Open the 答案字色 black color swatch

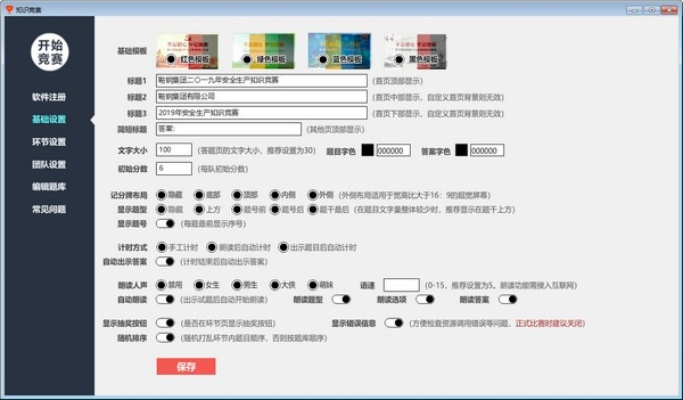pyautogui.click(x=461, y=151)
